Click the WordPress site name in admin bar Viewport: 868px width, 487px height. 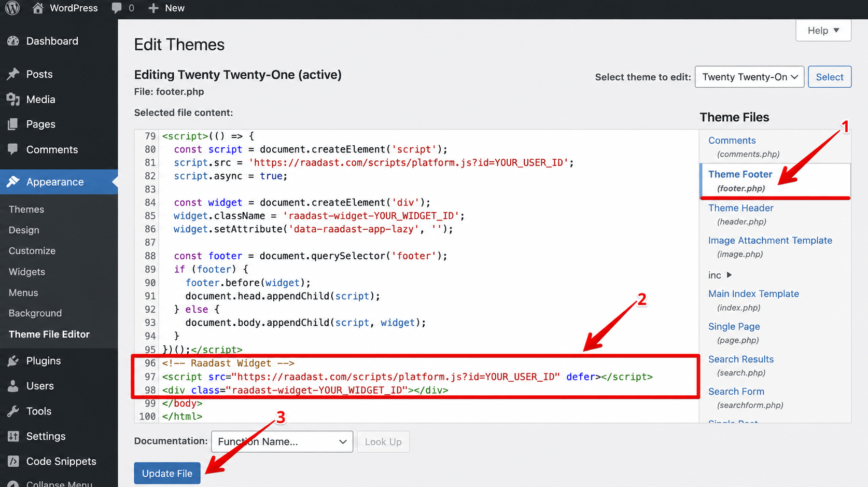pyautogui.click(x=74, y=8)
